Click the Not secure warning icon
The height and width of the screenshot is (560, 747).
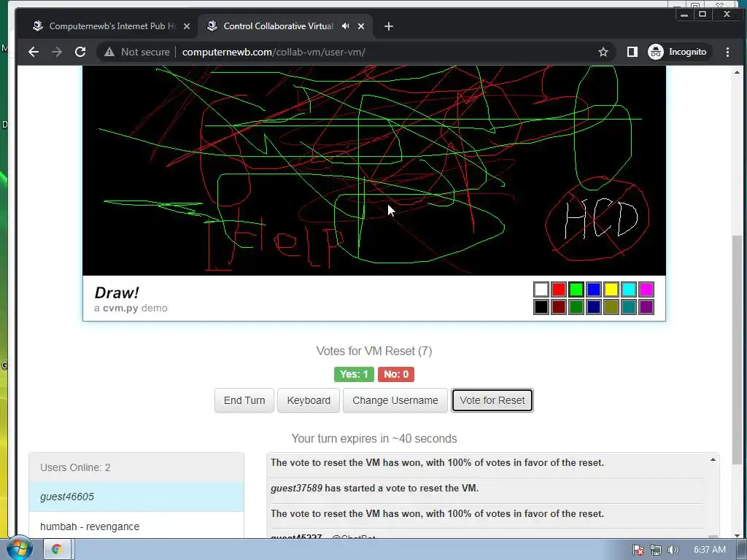109,52
